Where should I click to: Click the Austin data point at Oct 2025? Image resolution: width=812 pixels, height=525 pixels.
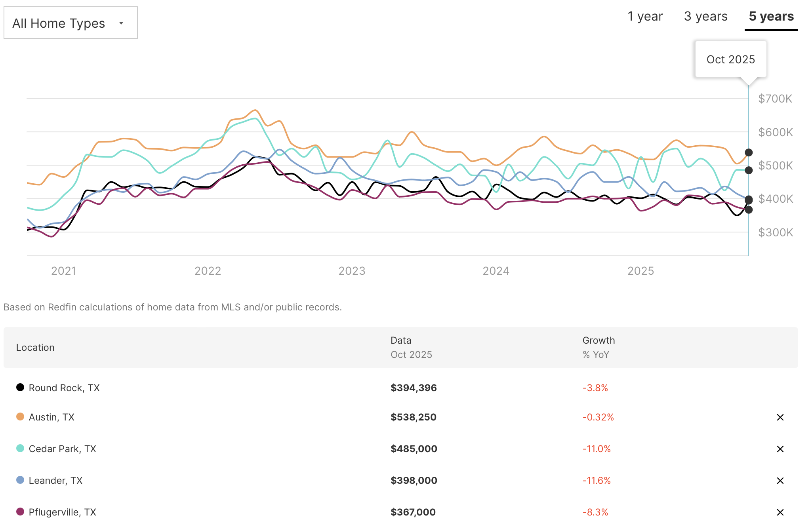click(x=749, y=152)
